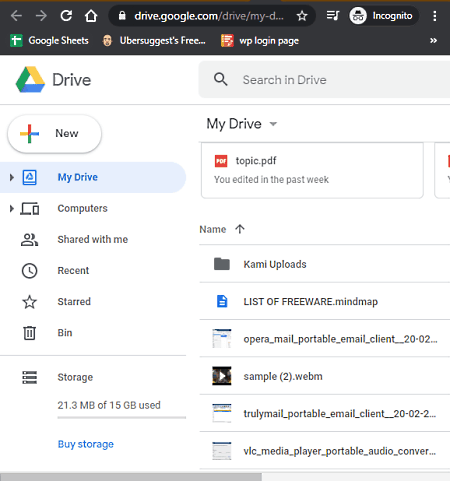The width and height of the screenshot is (450, 481).
Task: Click the Kami Uploads folder icon
Action: [x=222, y=264]
